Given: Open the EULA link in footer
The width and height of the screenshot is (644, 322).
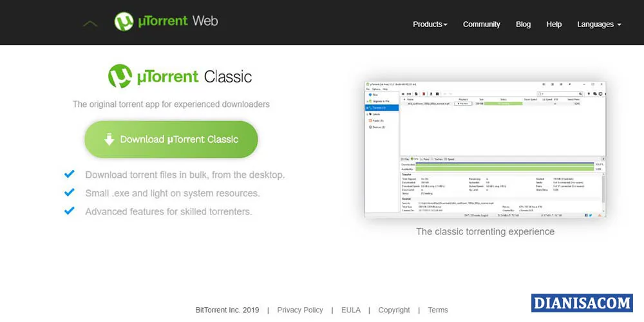Looking at the screenshot, I should point(351,310).
